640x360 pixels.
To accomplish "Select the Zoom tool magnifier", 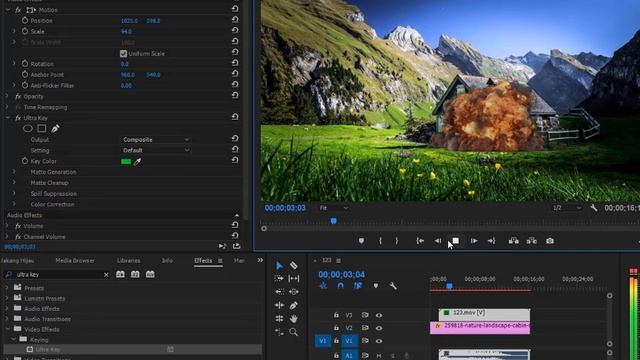I will [293, 332].
